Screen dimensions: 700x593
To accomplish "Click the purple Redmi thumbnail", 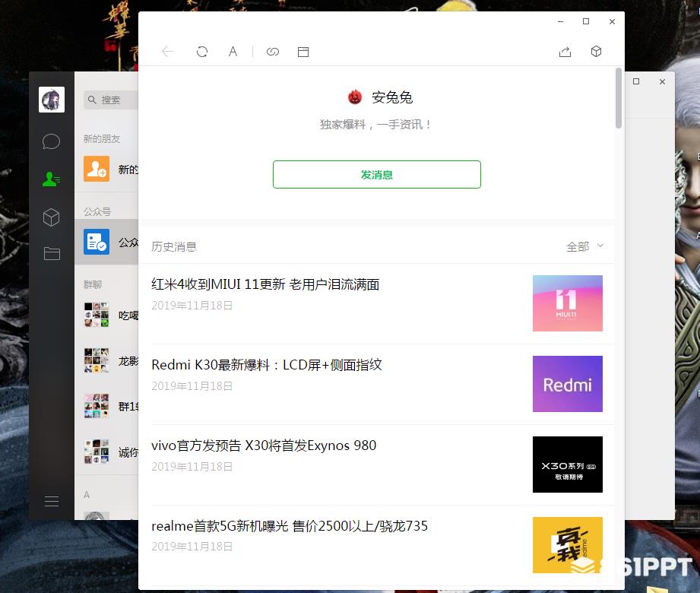I will pos(568,384).
